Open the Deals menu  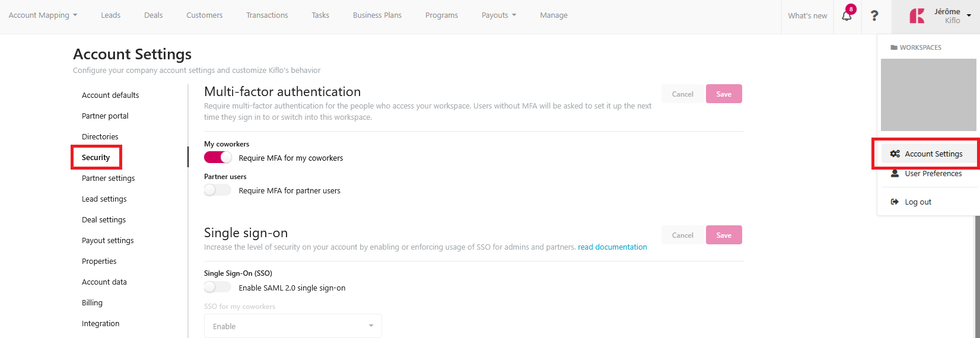(153, 15)
